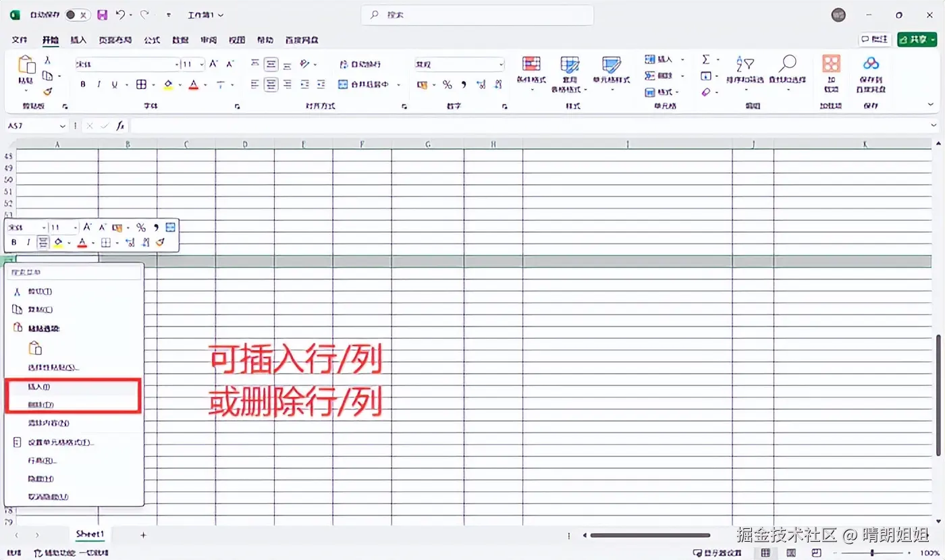Click the Format Painter brush in ribbon
The image size is (945, 560).
48,91
